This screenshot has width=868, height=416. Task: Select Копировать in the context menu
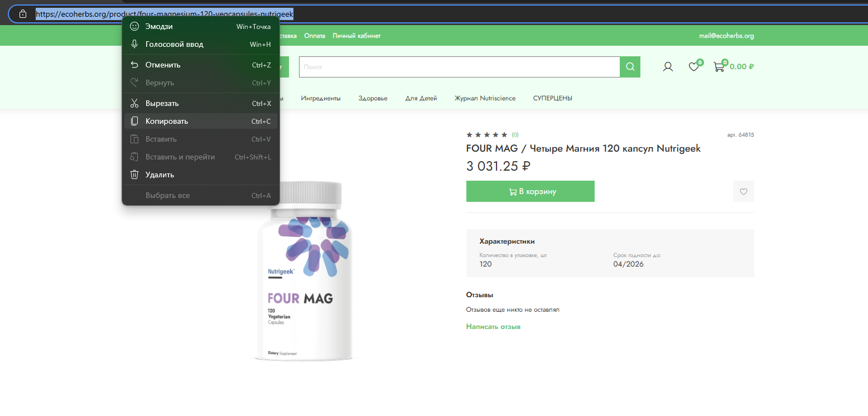[200, 121]
